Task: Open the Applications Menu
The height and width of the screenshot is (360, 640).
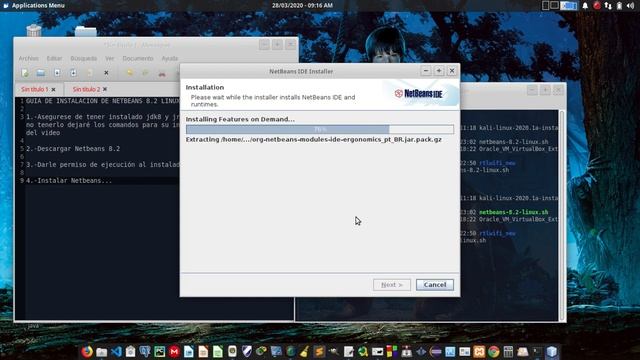Action: [33, 5]
